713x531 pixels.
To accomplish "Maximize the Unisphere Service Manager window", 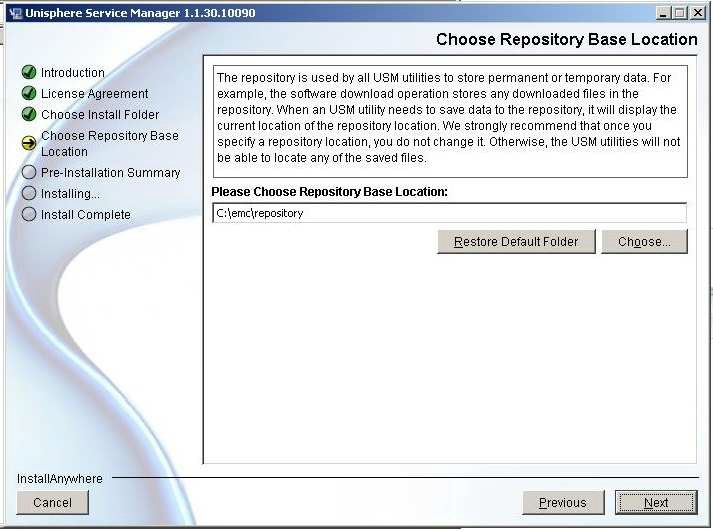I will 680,13.
